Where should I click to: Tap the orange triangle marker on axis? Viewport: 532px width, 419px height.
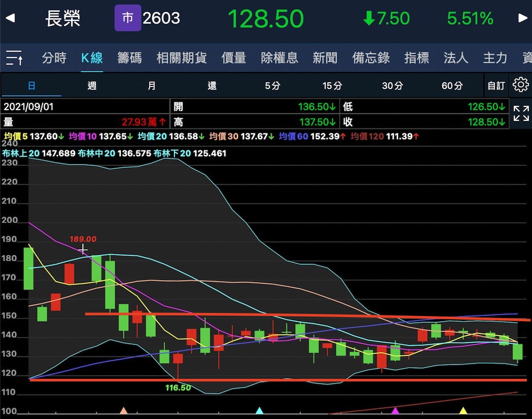click(123, 410)
